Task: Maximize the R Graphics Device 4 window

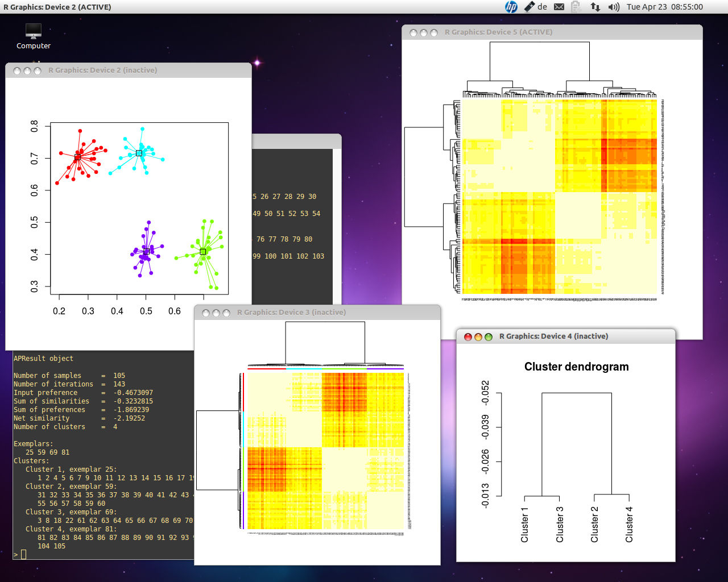Action: pos(489,336)
